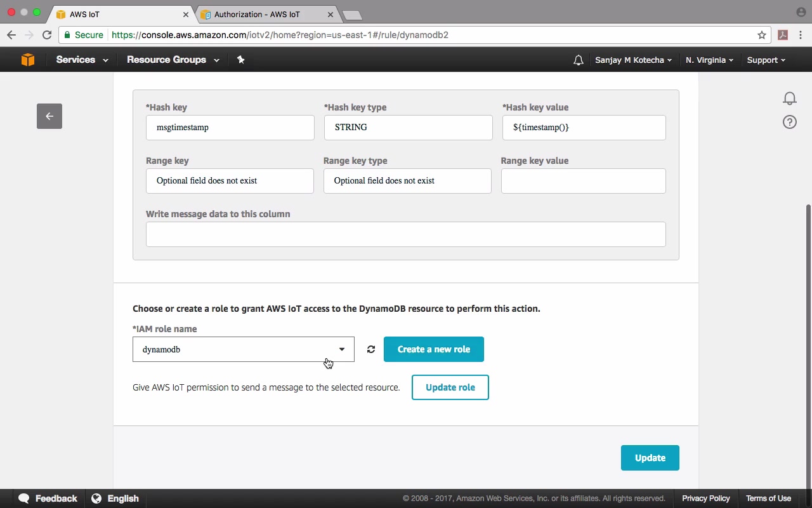This screenshot has height=508, width=812.
Task: Open the Sanjay M Kotecha account menu
Action: [633, 60]
